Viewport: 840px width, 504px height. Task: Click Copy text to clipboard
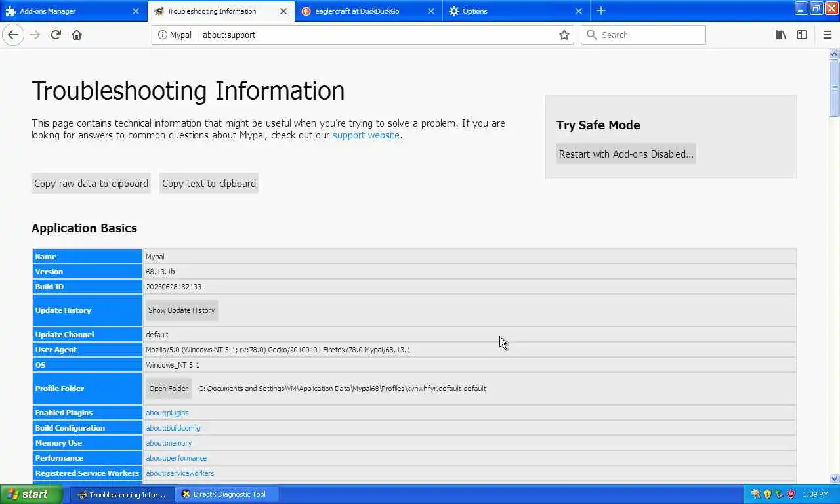click(x=209, y=184)
